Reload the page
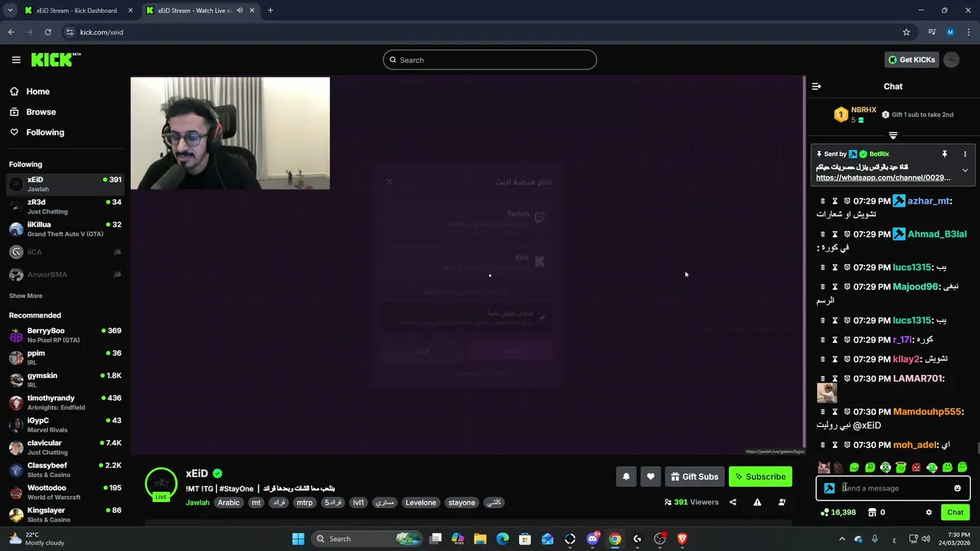This screenshot has height=551, width=980. click(47, 32)
